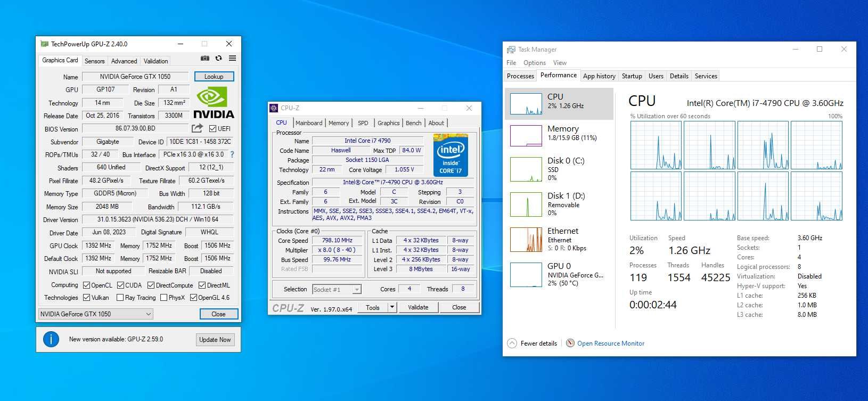This screenshot has width=868, height=401.
Task: Expand the CPU-Z Tools dropdown arrow
Action: coord(392,307)
